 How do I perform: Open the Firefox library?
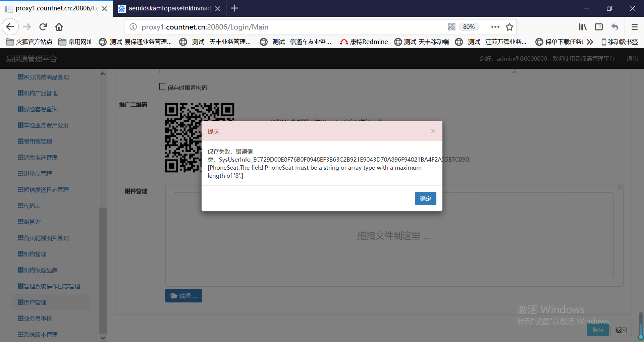coord(583,27)
